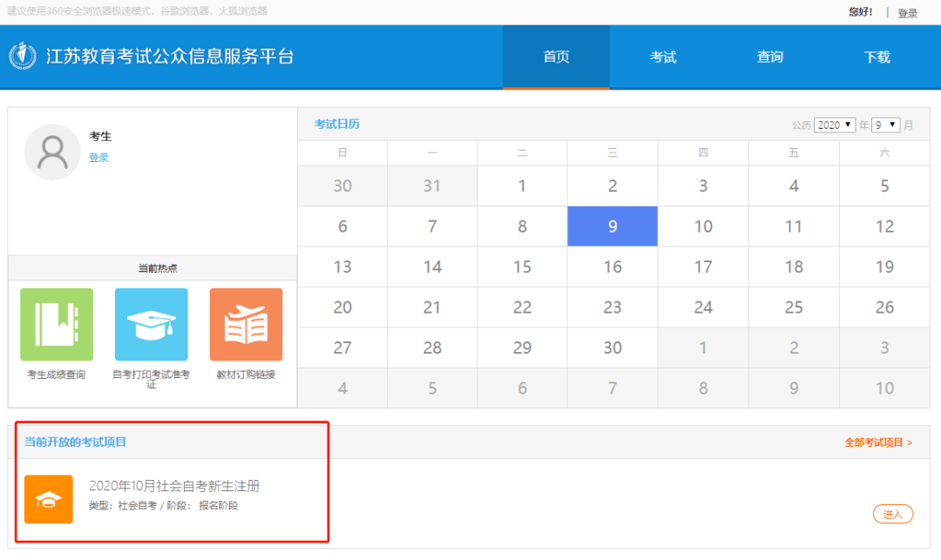Select the date 14 on the calendar
Viewport: 941px width, 560px height.
[432, 267]
